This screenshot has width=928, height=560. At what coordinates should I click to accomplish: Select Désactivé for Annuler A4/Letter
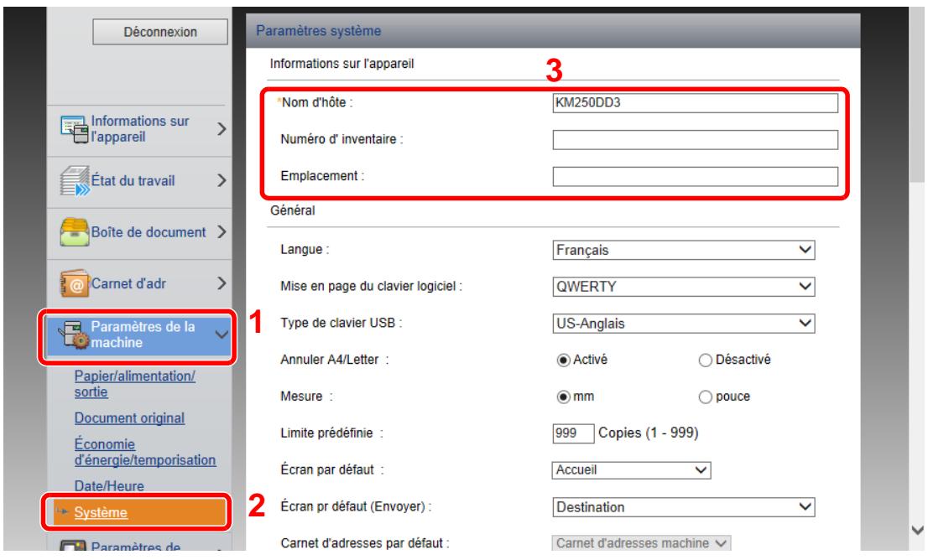[705, 360]
